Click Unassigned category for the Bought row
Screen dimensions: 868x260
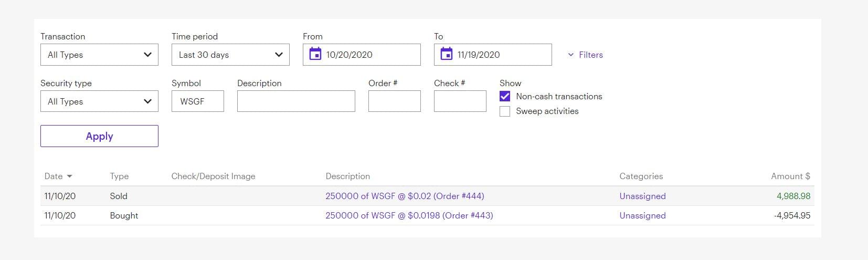tap(642, 215)
